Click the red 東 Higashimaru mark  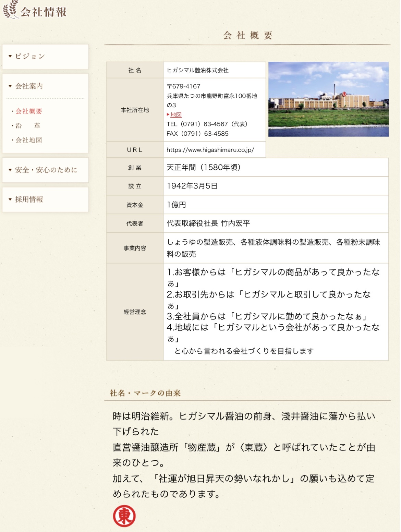click(x=124, y=516)
